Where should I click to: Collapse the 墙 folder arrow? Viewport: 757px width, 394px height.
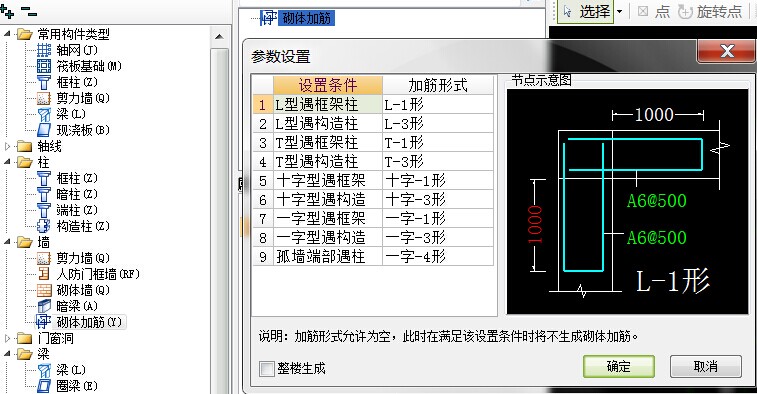(x=7, y=242)
